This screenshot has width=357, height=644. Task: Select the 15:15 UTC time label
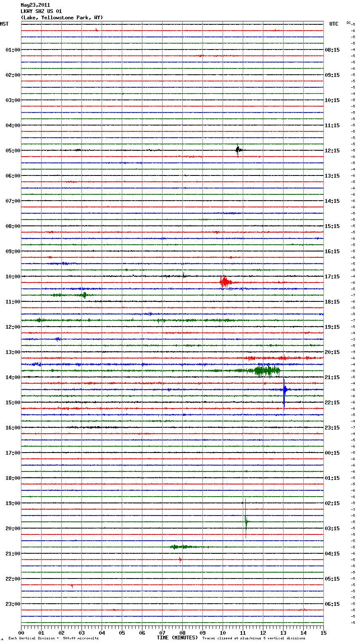332,226
